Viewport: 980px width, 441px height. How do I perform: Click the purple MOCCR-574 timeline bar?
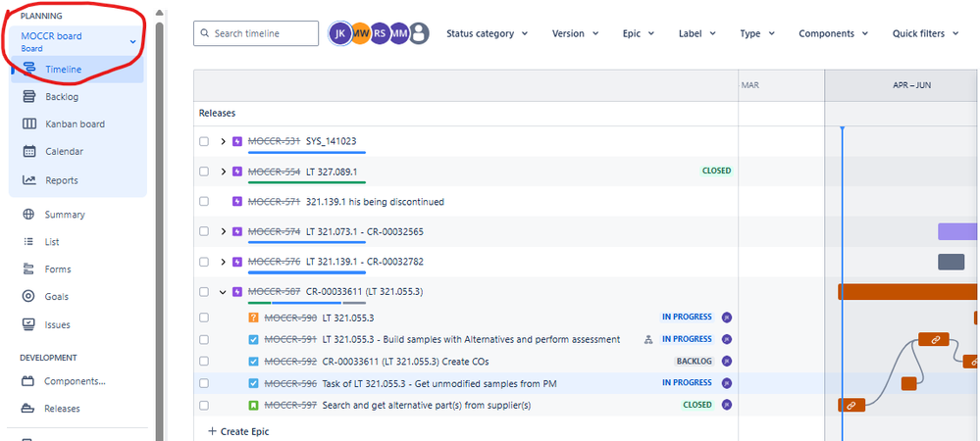pyautogui.click(x=957, y=231)
